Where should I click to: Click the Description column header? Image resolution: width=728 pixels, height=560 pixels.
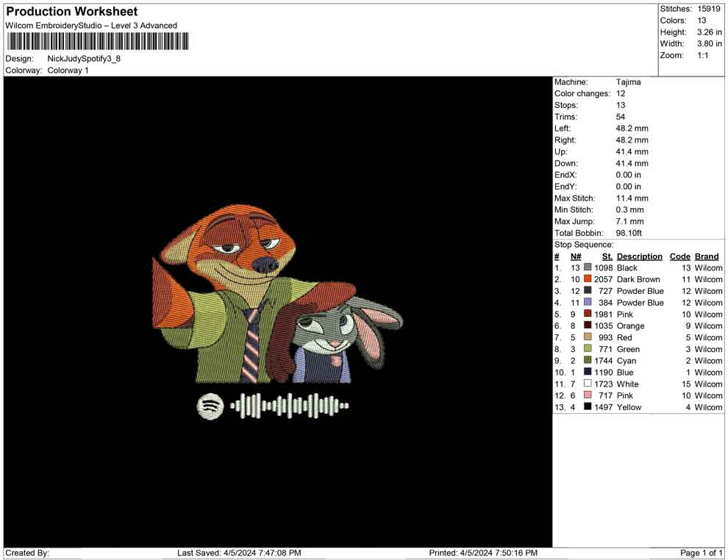point(639,256)
